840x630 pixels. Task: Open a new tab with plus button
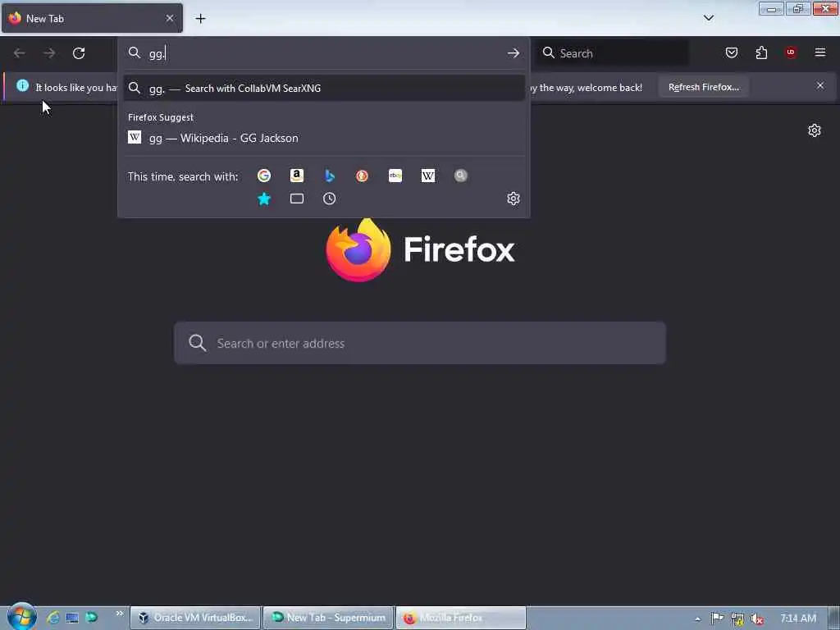[x=200, y=19]
